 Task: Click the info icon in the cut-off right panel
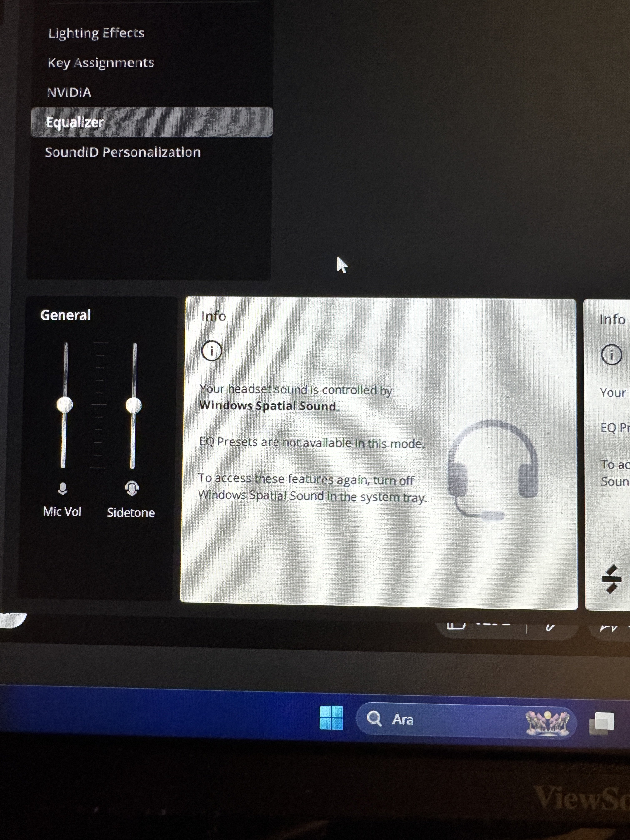(x=611, y=355)
